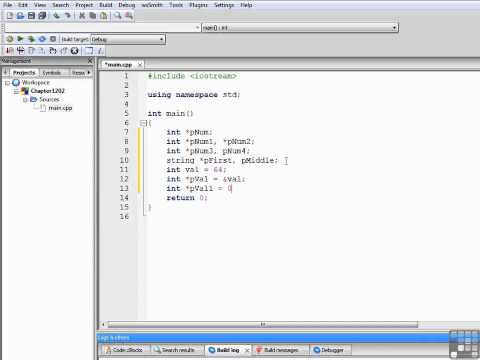Switch to the Symbols tab
The width and height of the screenshot is (480, 360).
[52, 73]
